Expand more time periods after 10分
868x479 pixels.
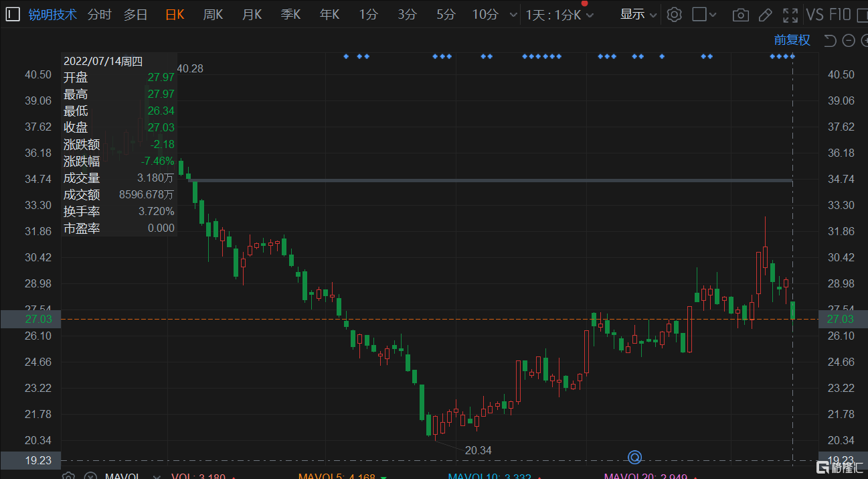click(513, 14)
